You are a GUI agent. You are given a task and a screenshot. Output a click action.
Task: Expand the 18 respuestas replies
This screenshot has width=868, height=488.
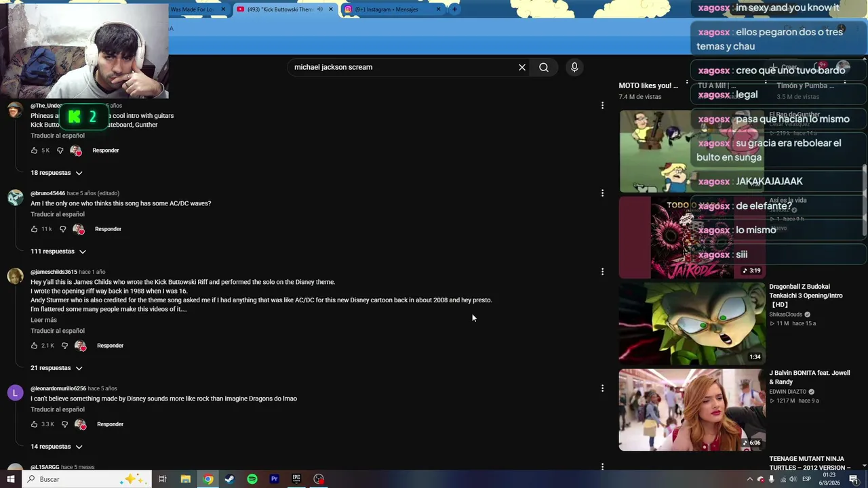56,173
